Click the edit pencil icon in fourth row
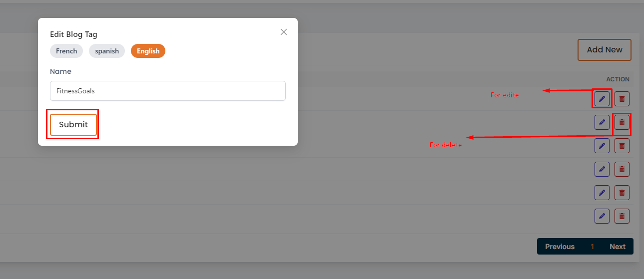 tap(602, 169)
